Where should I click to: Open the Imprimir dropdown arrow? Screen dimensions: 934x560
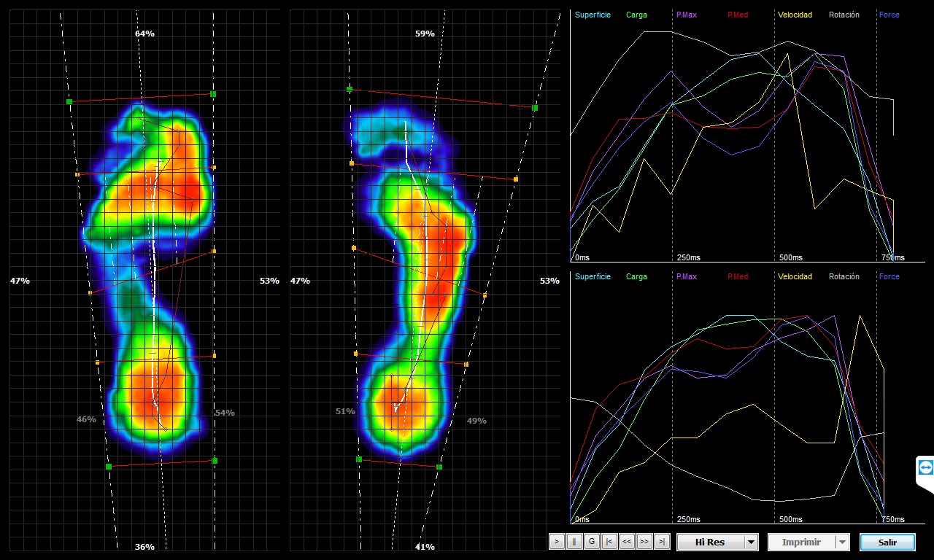[x=842, y=542]
